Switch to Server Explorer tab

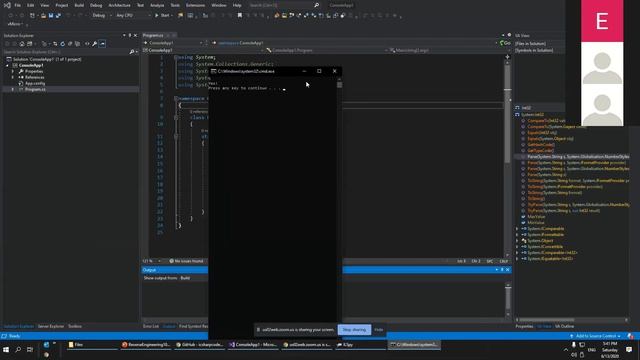click(x=51, y=327)
